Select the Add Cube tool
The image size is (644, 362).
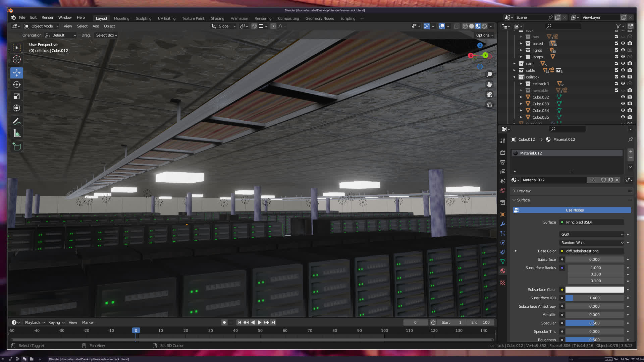(17, 146)
